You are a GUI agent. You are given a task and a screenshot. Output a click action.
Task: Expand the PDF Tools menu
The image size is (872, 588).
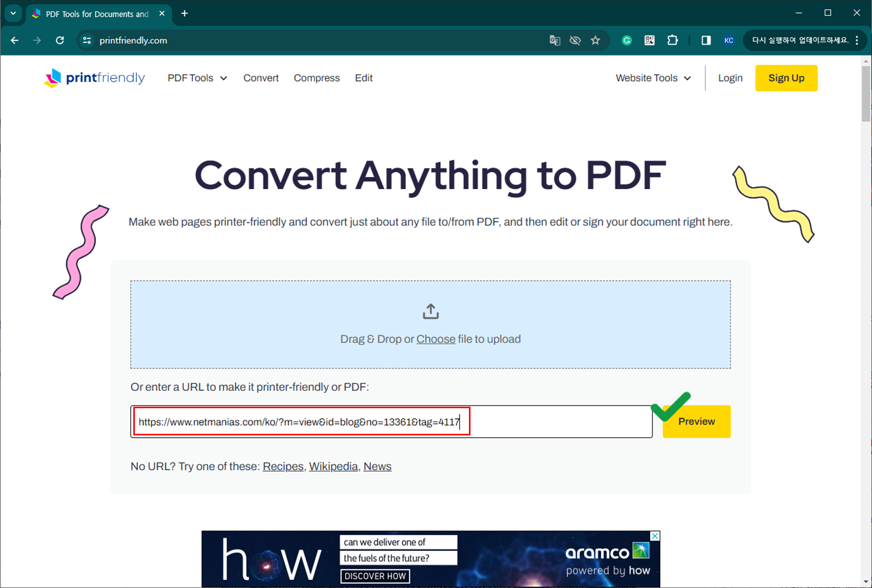click(197, 78)
